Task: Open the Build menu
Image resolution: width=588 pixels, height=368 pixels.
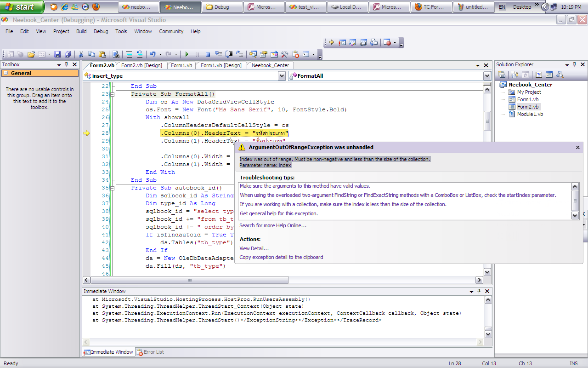Action: coord(81,31)
